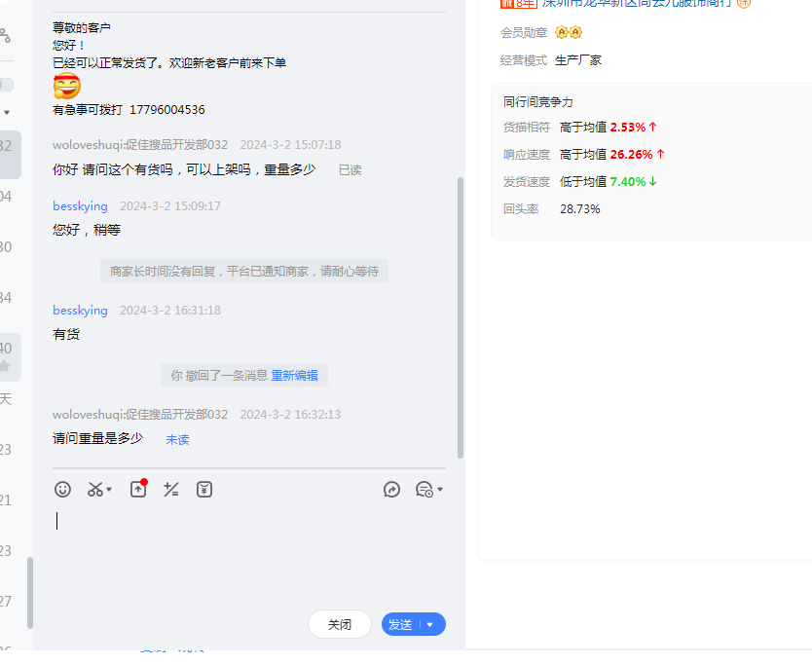Click the yuan payment order icon
The height and width of the screenshot is (665, 812).
[204, 490]
